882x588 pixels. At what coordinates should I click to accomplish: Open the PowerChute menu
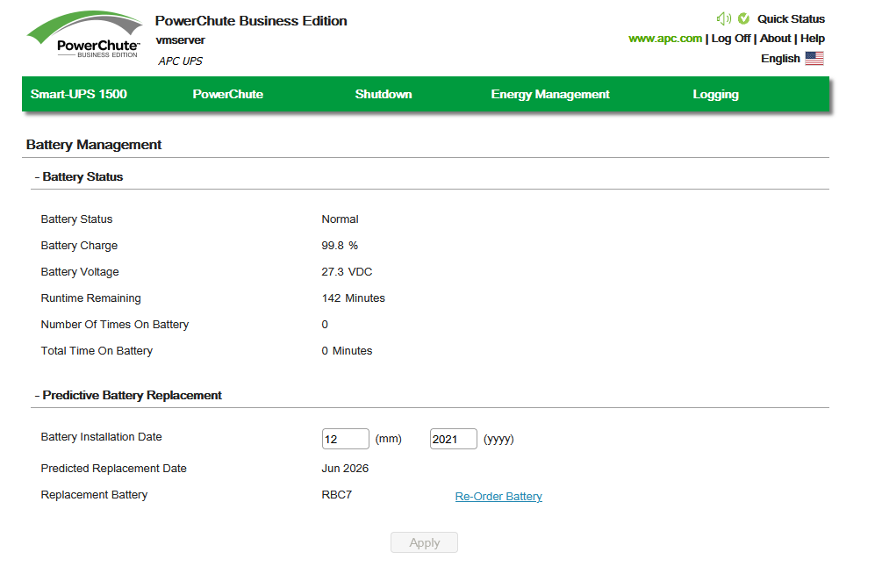click(227, 95)
